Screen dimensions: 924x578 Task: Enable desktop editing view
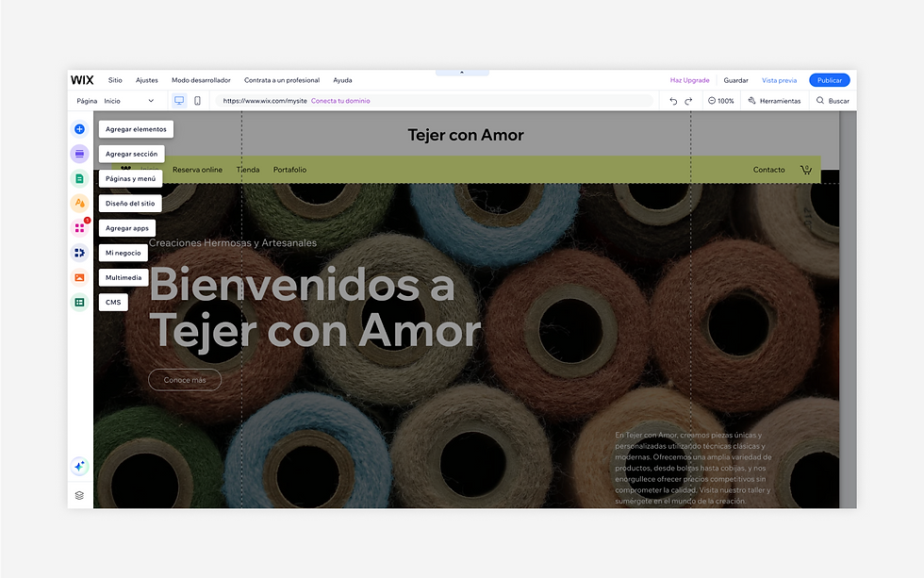coord(178,100)
